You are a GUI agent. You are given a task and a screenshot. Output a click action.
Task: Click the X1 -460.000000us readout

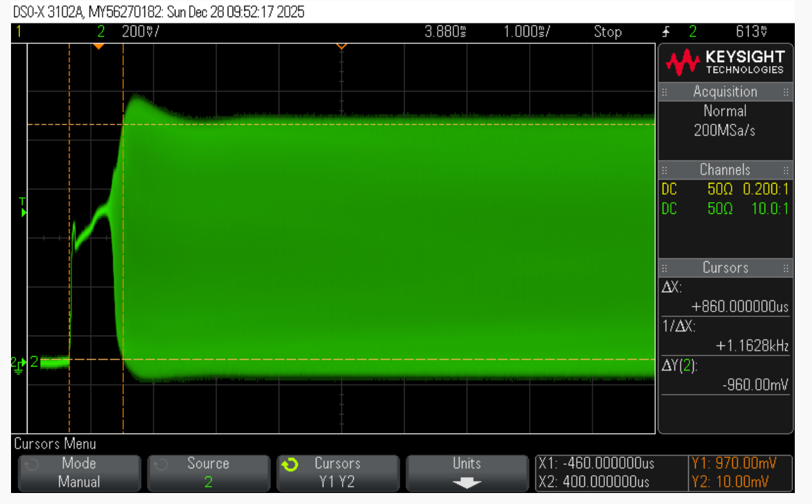(596, 463)
